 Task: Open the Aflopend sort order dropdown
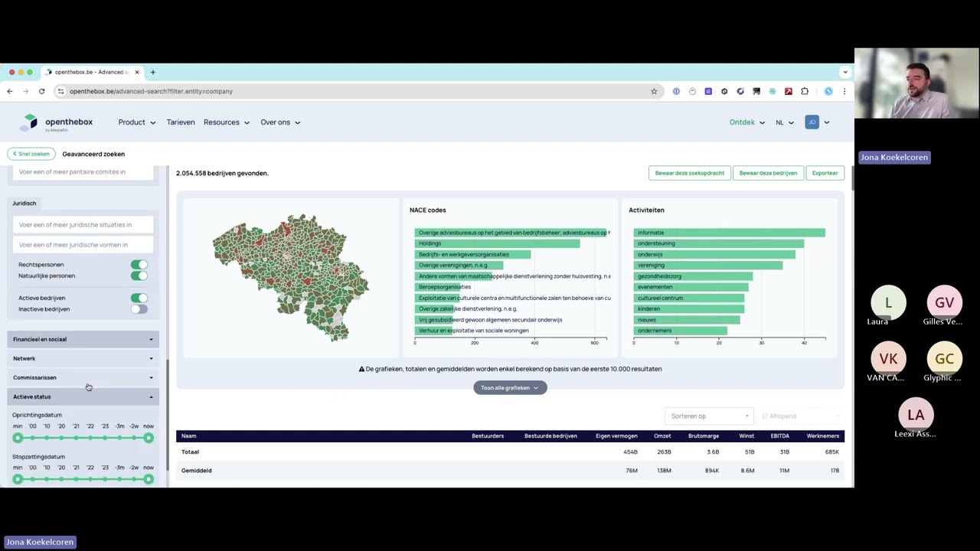click(801, 416)
